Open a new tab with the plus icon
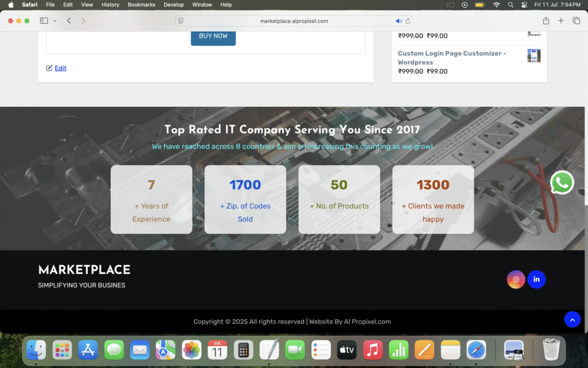The height and width of the screenshot is (368, 588). (x=560, y=20)
